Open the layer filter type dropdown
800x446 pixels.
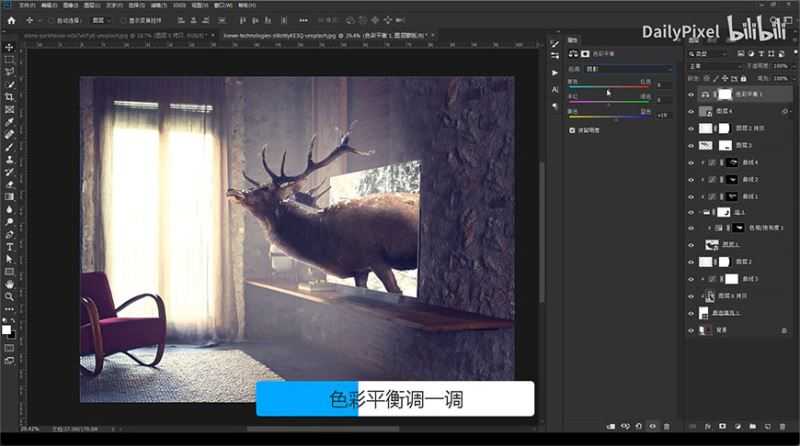[x=712, y=52]
